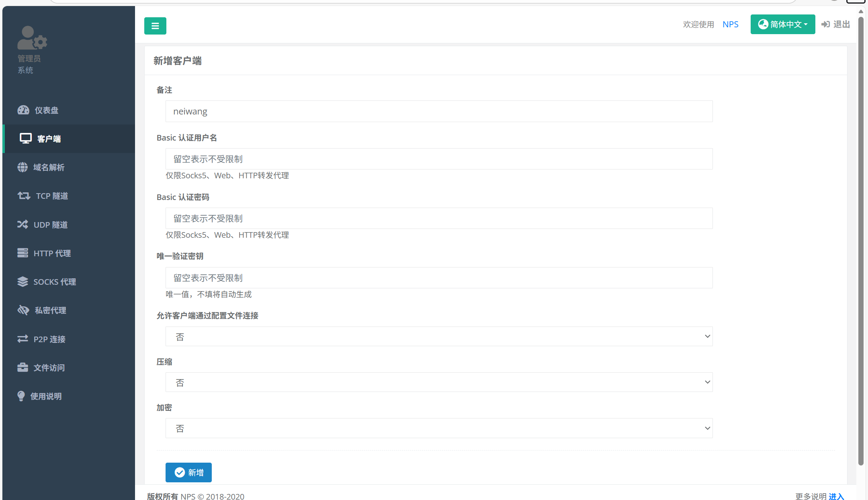Click the globe icon for domain resolution
The width and height of the screenshot is (868, 500).
click(23, 167)
